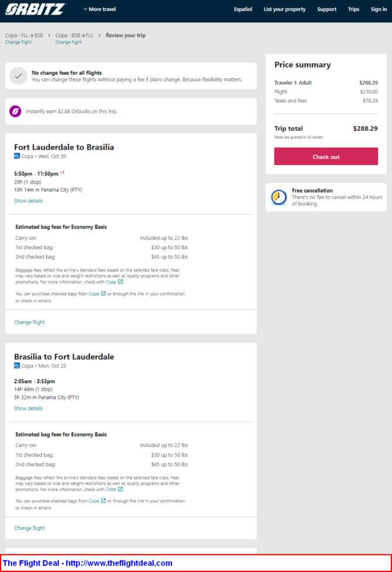
Task: Click the checkmark icon for no change fees
Action: 18,76
